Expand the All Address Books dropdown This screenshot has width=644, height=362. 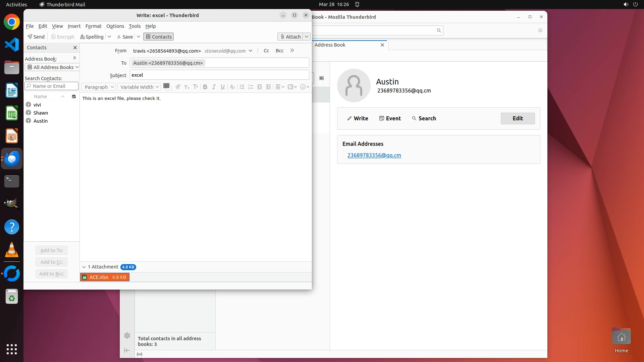pyautogui.click(x=52, y=67)
